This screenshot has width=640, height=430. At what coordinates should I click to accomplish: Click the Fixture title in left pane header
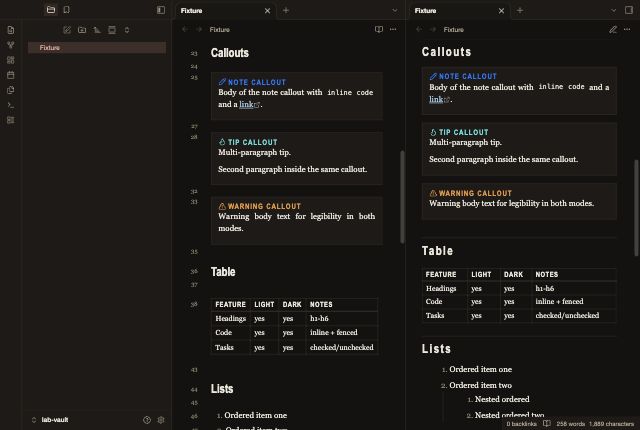pos(220,29)
